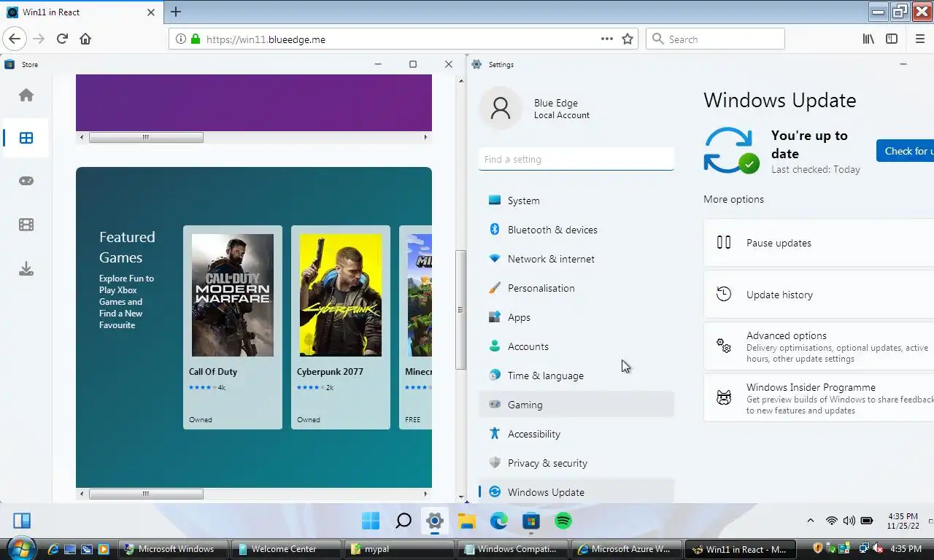Open Gaming settings
Viewport: 934px width, 560px height.
[576, 405]
